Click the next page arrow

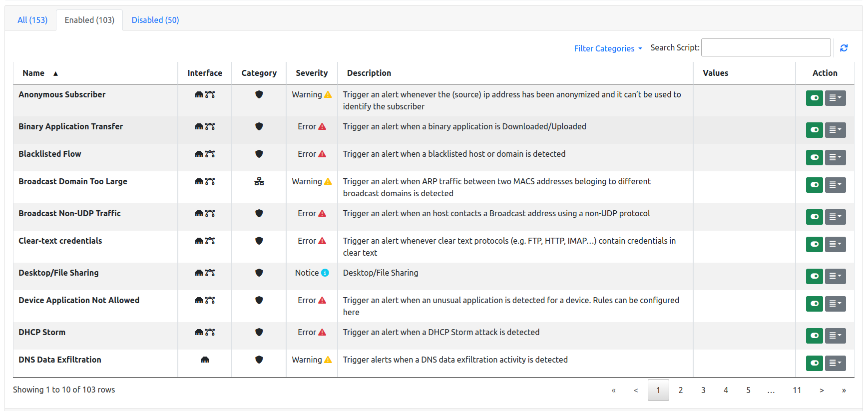822,390
